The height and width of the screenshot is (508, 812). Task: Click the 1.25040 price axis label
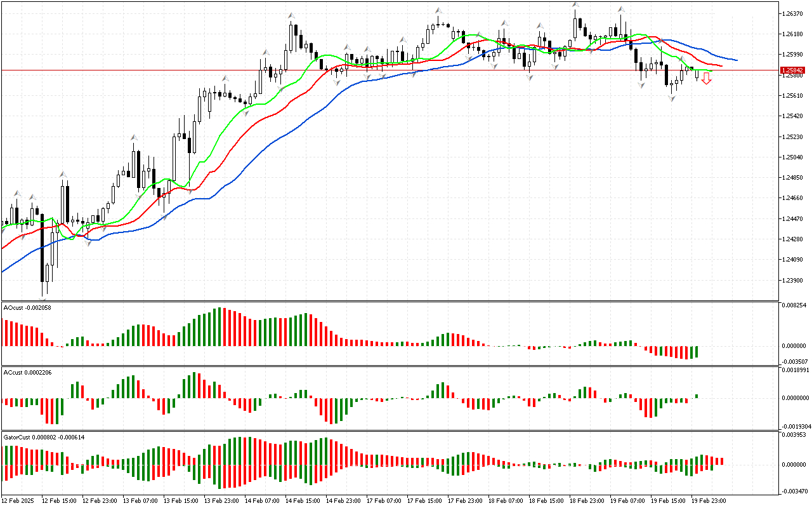point(793,157)
